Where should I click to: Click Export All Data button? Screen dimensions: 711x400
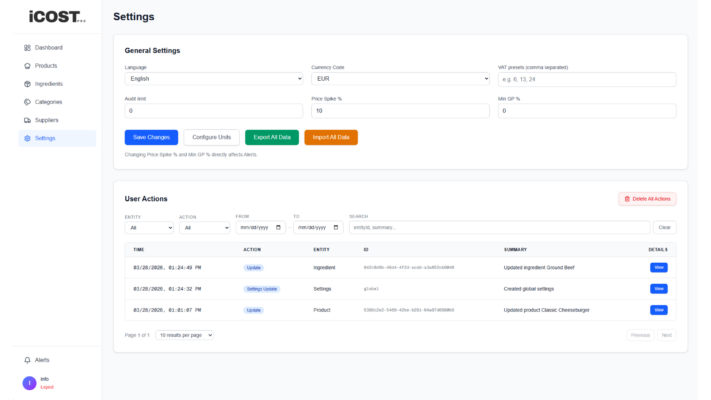(272, 137)
